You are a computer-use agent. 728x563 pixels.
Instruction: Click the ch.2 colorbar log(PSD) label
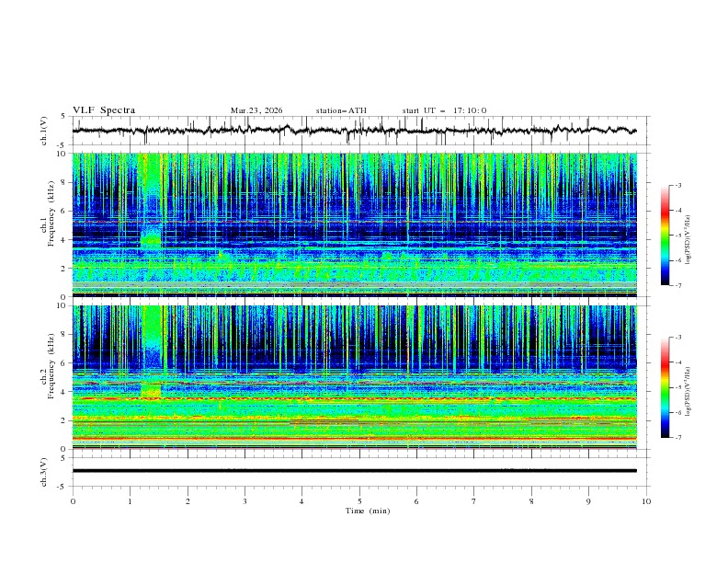[x=688, y=392]
